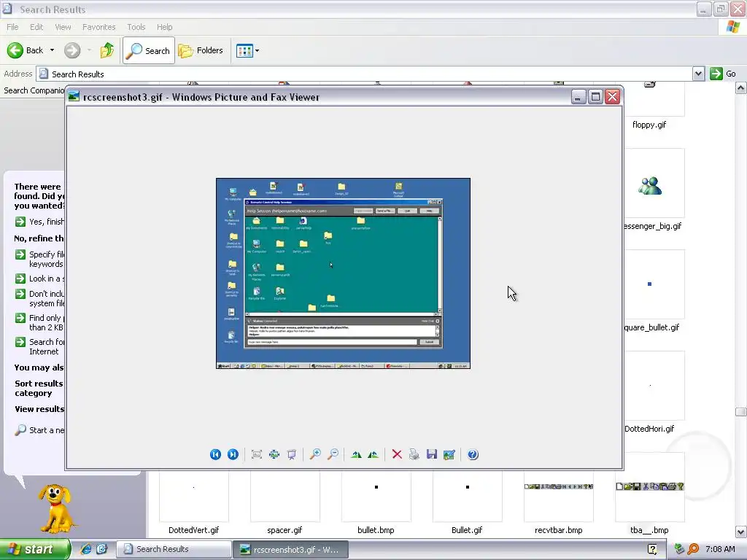Choose 'Find only' files size option
Viewport: 747px width, 560px height.
click(40, 322)
